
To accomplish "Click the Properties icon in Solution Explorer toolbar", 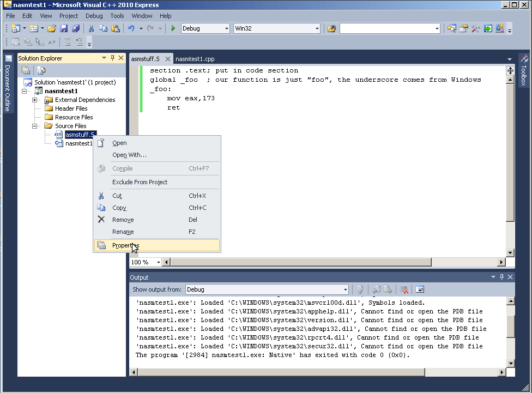I will 25,70.
